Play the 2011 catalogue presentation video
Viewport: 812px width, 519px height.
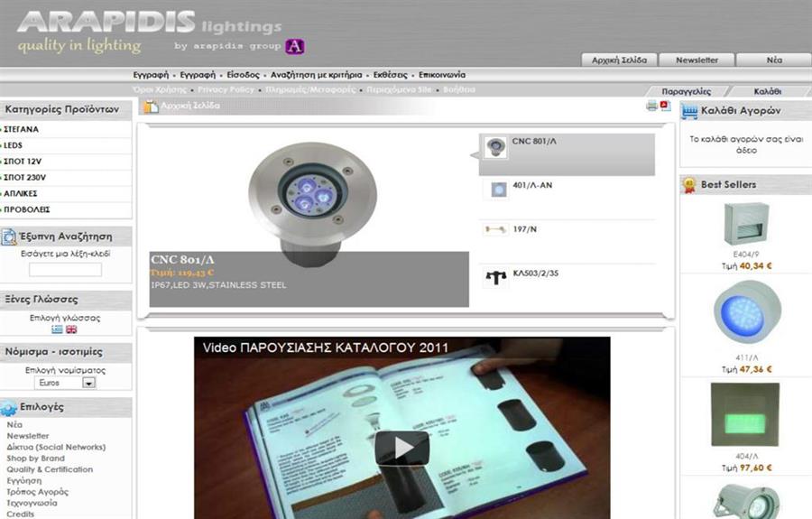401,448
